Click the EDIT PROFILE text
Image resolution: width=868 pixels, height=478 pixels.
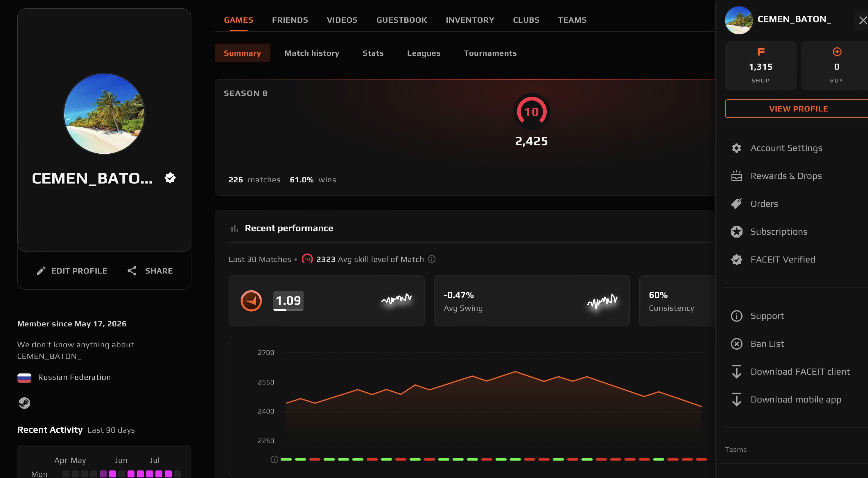(x=79, y=271)
